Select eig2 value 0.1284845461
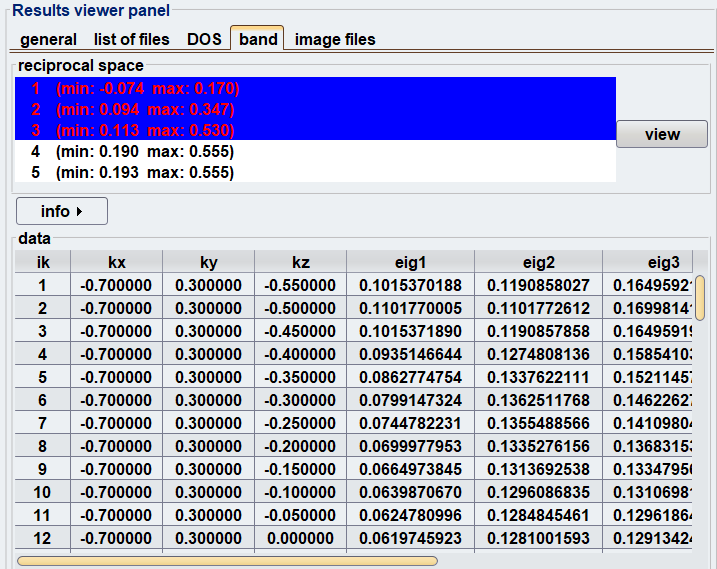 (538, 515)
